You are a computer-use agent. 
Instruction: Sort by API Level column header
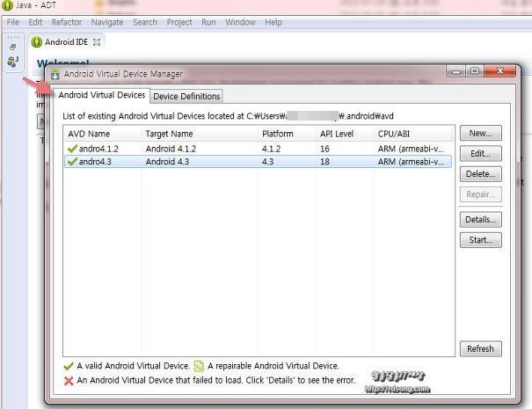pos(345,134)
